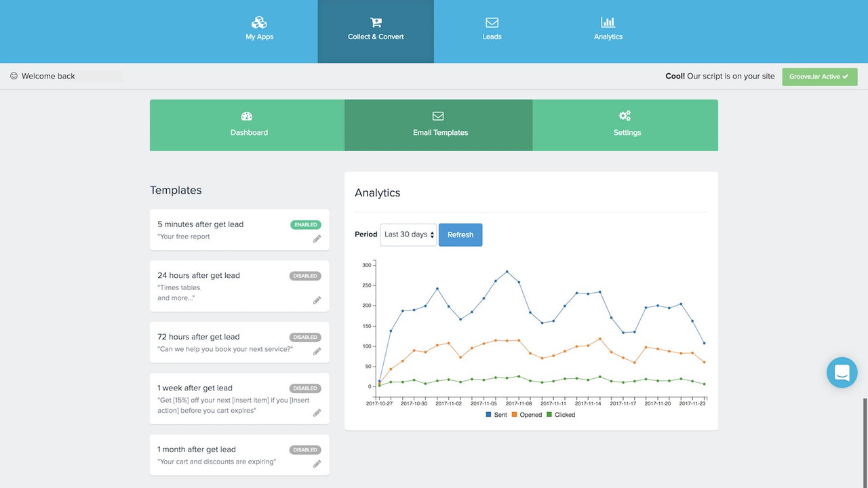868x488 pixels.
Task: Click the Analytics bar chart icon
Action: point(608,22)
